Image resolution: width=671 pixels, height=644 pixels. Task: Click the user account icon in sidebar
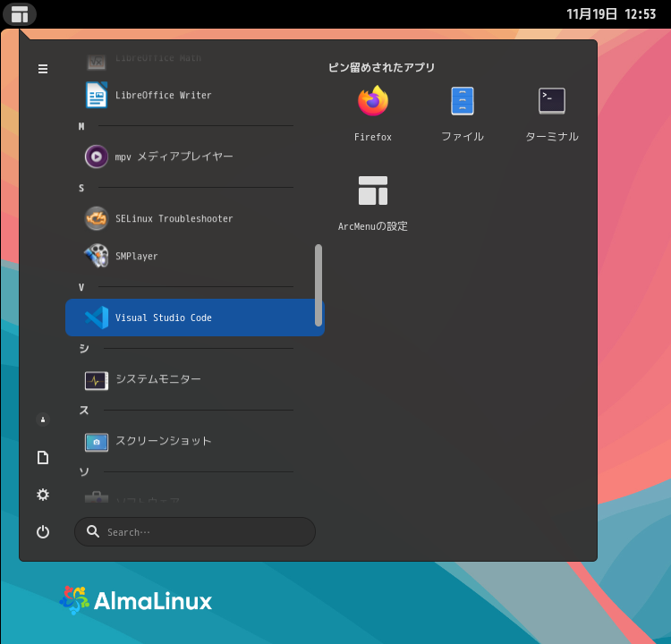pyautogui.click(x=43, y=419)
